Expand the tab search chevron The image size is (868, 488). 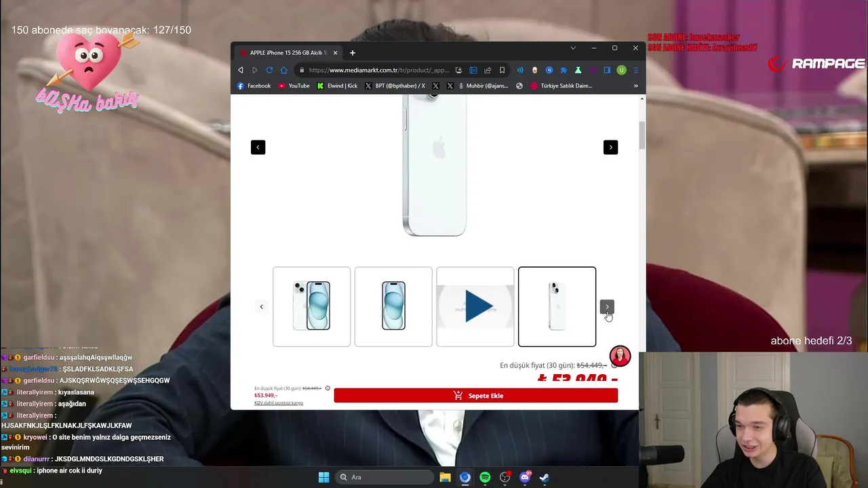(x=573, y=48)
